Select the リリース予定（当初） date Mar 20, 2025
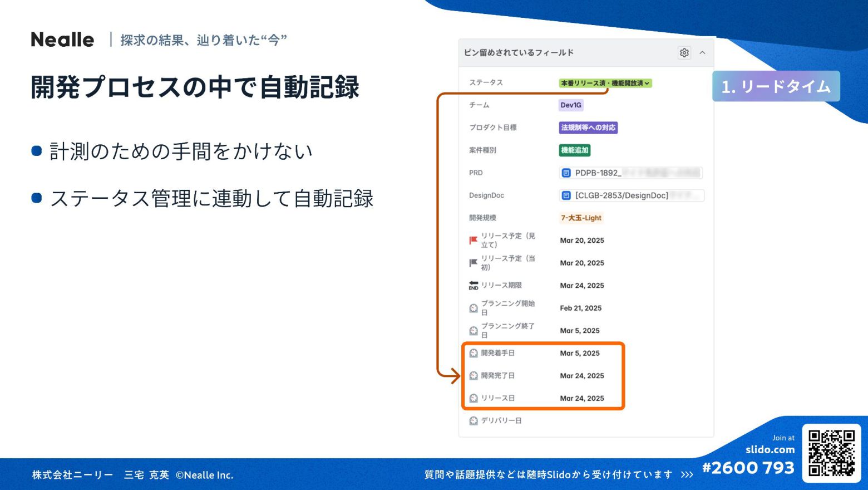This screenshot has width=868, height=490. [x=581, y=263]
